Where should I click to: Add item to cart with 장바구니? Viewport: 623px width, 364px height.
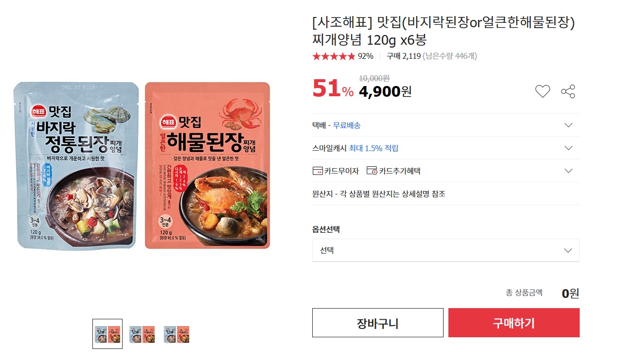[x=377, y=323]
